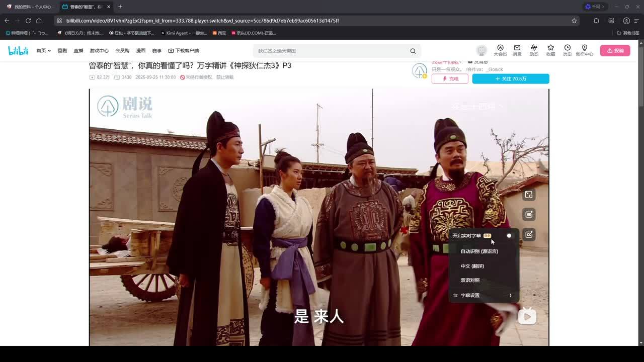
Task: Open the user avatar in the header
Action: [482, 51]
